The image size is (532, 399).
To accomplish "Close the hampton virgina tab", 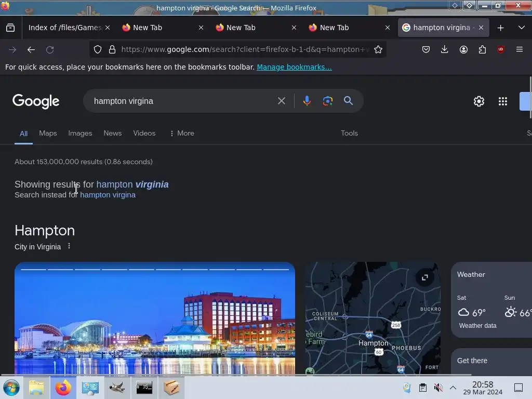I will coord(481,28).
